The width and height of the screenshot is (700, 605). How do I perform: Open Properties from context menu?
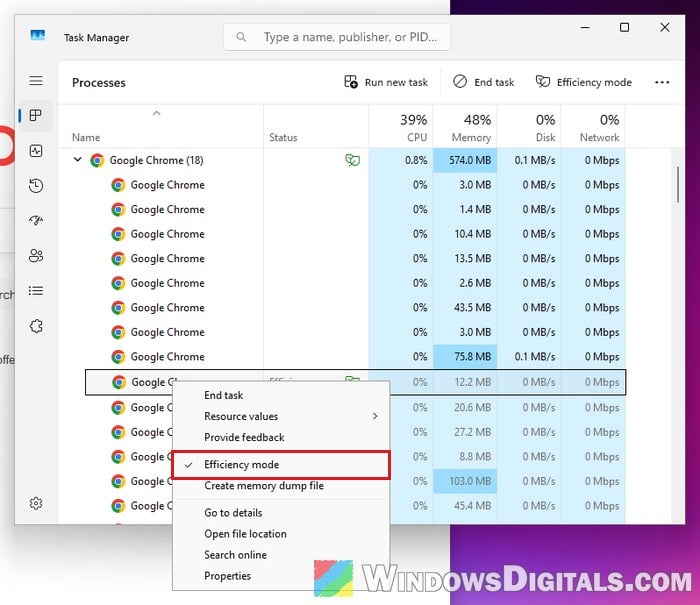pos(281,576)
